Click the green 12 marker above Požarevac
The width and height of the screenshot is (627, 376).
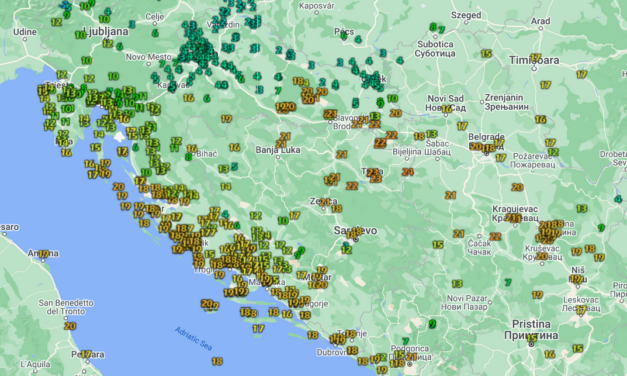(553, 152)
